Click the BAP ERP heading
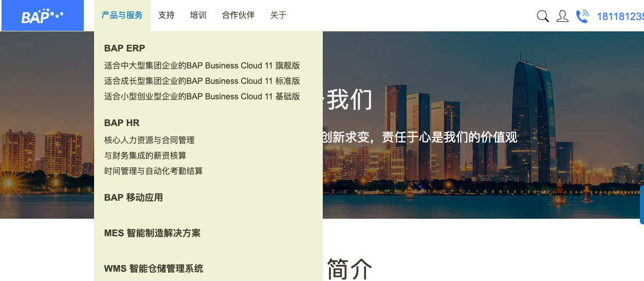Viewport: 644px width, 281px height. 125,48
